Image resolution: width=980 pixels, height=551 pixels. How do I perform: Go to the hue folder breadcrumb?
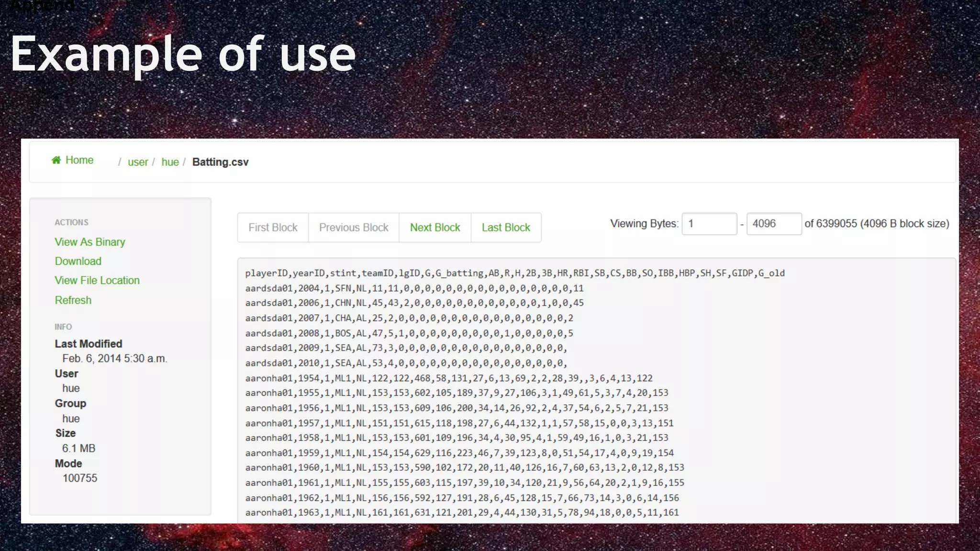coord(170,162)
